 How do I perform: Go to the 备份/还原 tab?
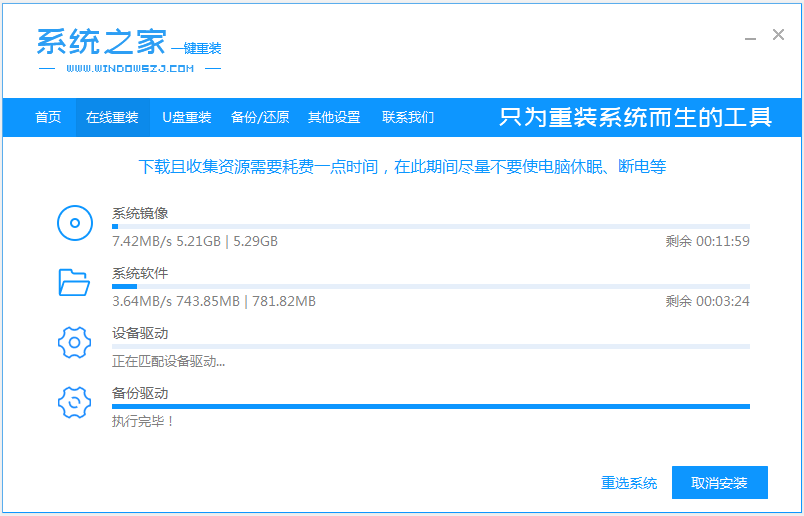[260, 117]
